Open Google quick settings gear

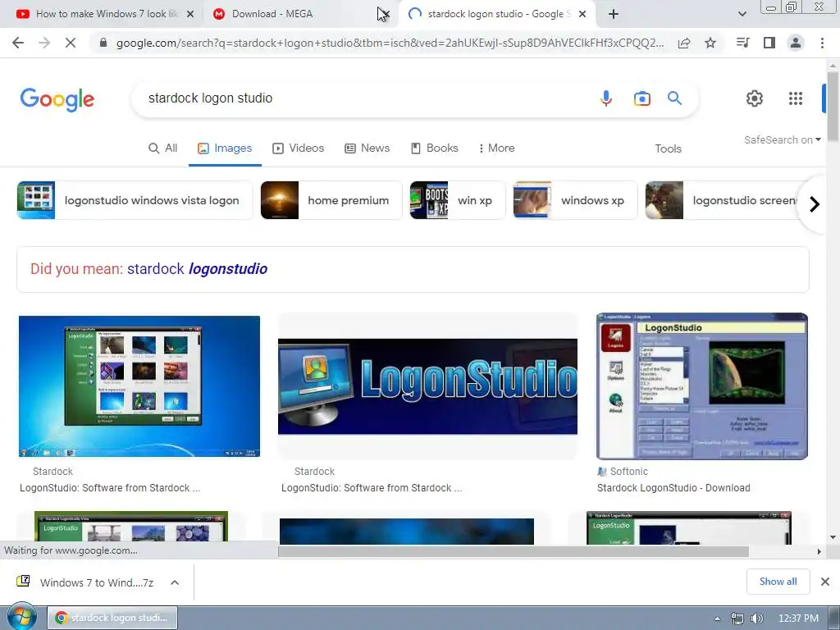(x=755, y=98)
